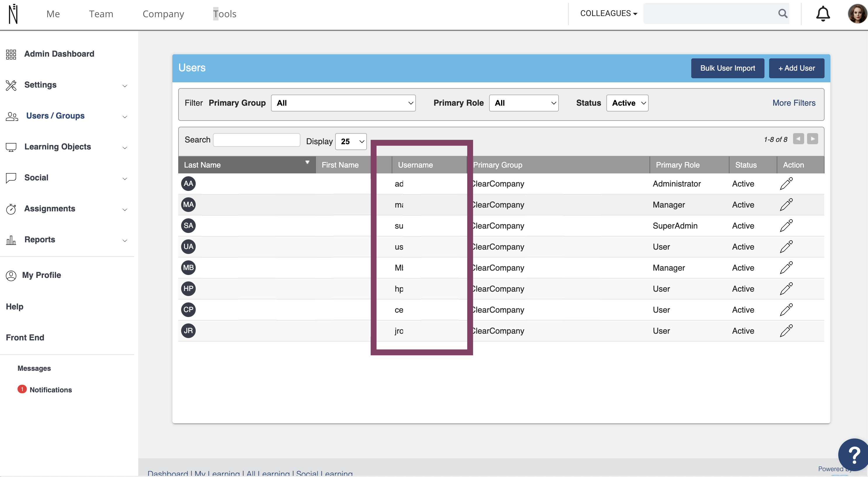Image resolution: width=868 pixels, height=477 pixels.
Task: Go to previous page of users
Action: [798, 139]
